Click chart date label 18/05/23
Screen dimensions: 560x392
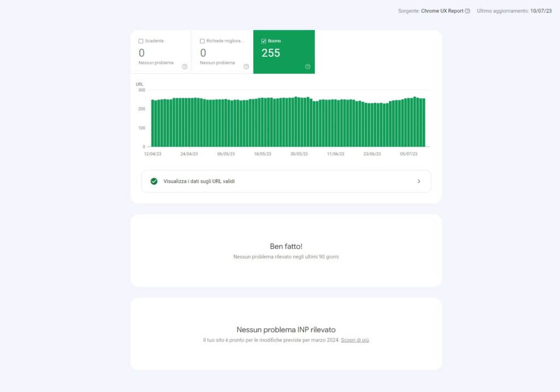pyautogui.click(x=262, y=154)
